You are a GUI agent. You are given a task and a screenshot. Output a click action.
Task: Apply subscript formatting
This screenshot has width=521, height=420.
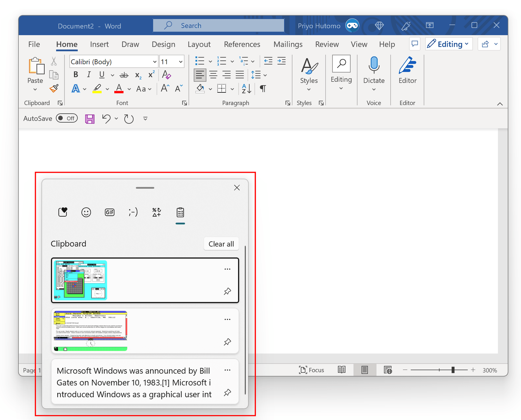point(138,75)
